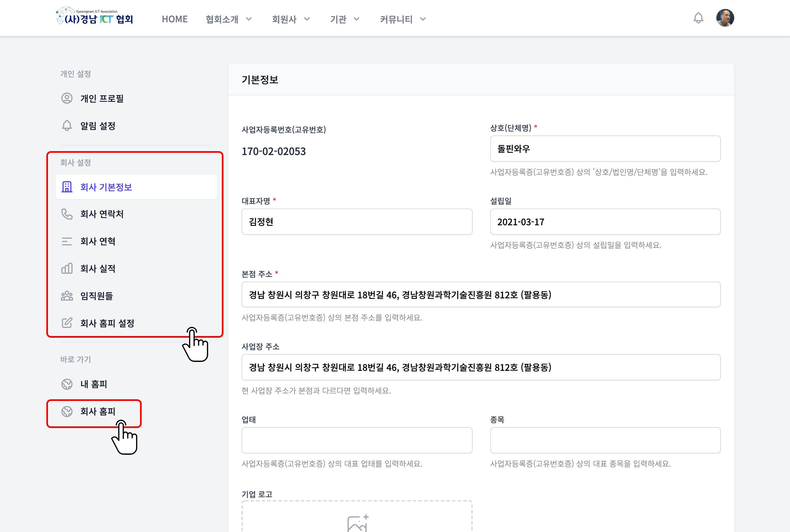Click the empty 업태 input field
The image size is (790, 532).
click(357, 440)
